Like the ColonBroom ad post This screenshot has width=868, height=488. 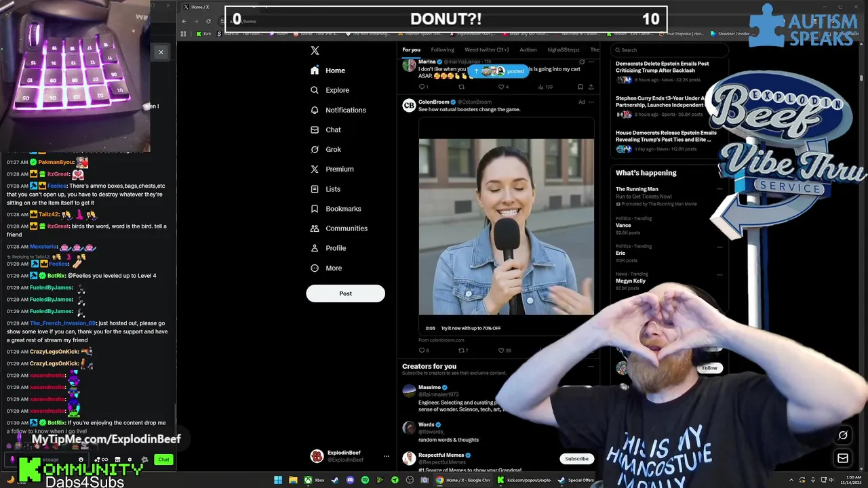click(505, 350)
